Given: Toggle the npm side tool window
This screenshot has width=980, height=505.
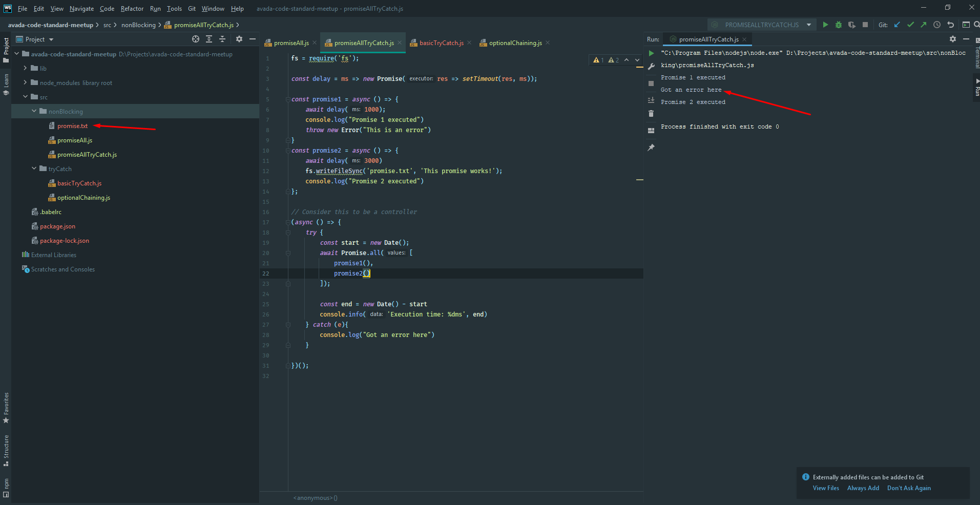Looking at the screenshot, I should point(6,488).
